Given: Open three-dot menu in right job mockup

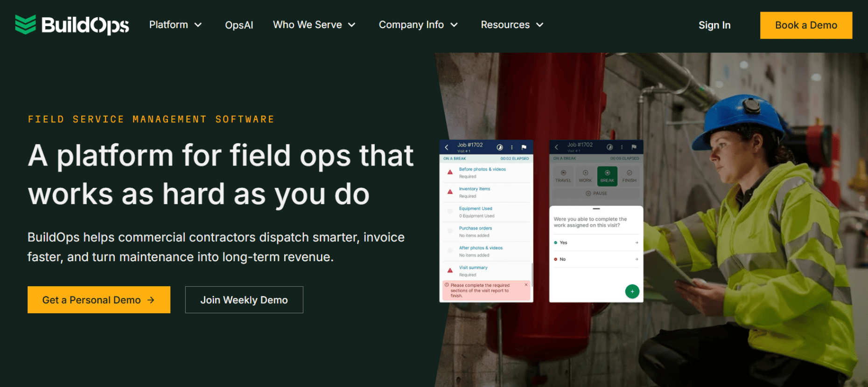Looking at the screenshot, I should pyautogui.click(x=622, y=147).
